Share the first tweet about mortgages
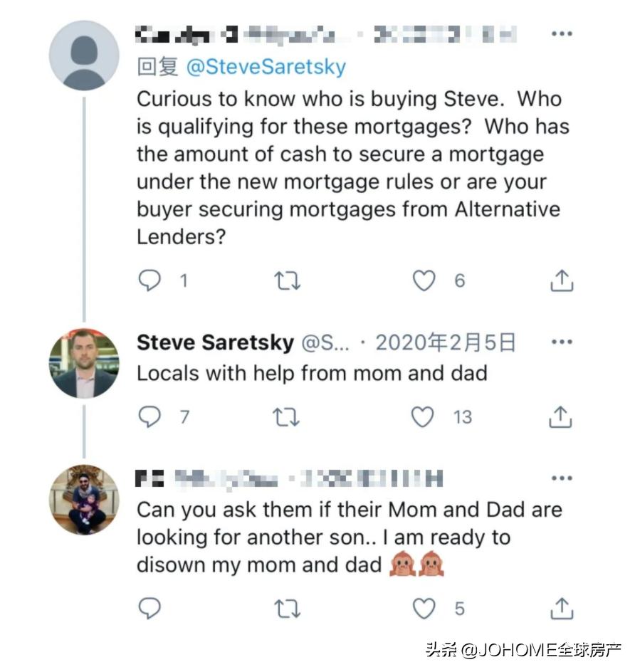This screenshot has height=672, width=635. 562,281
